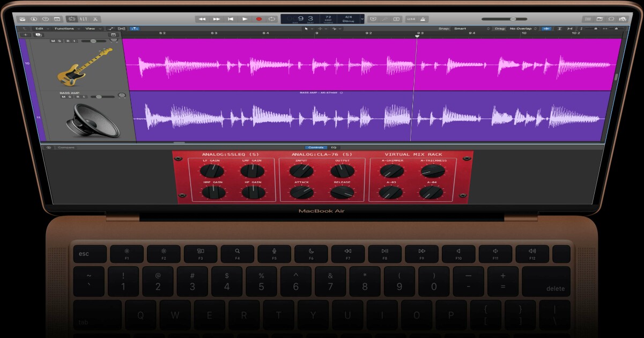Adjust the vertical zoom slider
The width and height of the screenshot is (644, 338).
tap(592, 28)
